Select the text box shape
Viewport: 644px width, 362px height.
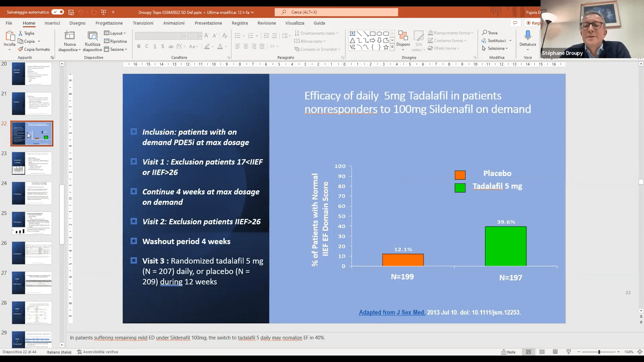353,34
